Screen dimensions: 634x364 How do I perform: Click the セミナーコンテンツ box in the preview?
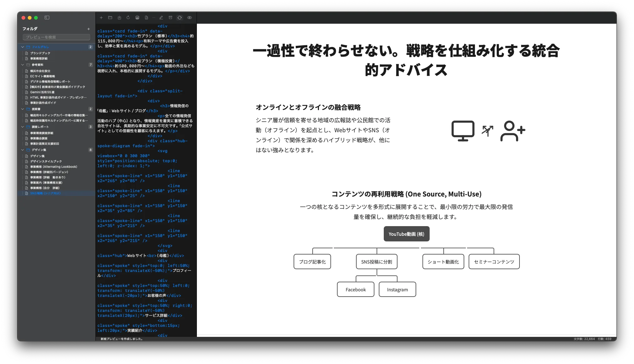coord(494,262)
